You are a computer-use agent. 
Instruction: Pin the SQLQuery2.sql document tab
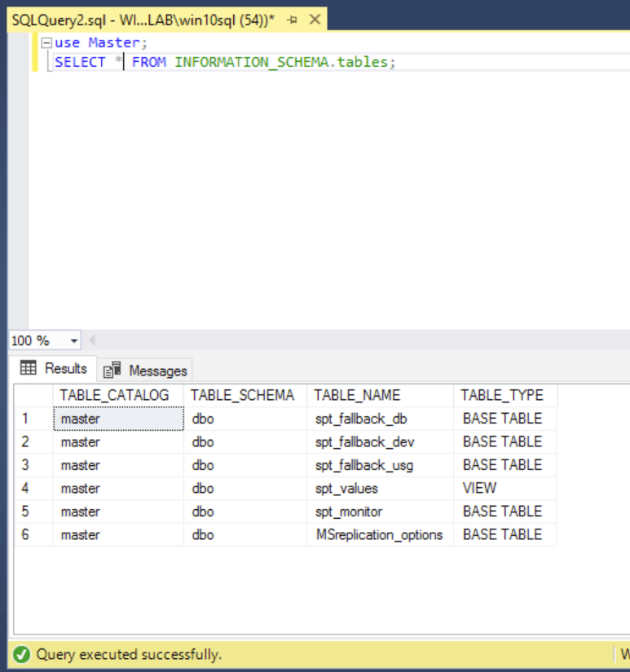(291, 19)
